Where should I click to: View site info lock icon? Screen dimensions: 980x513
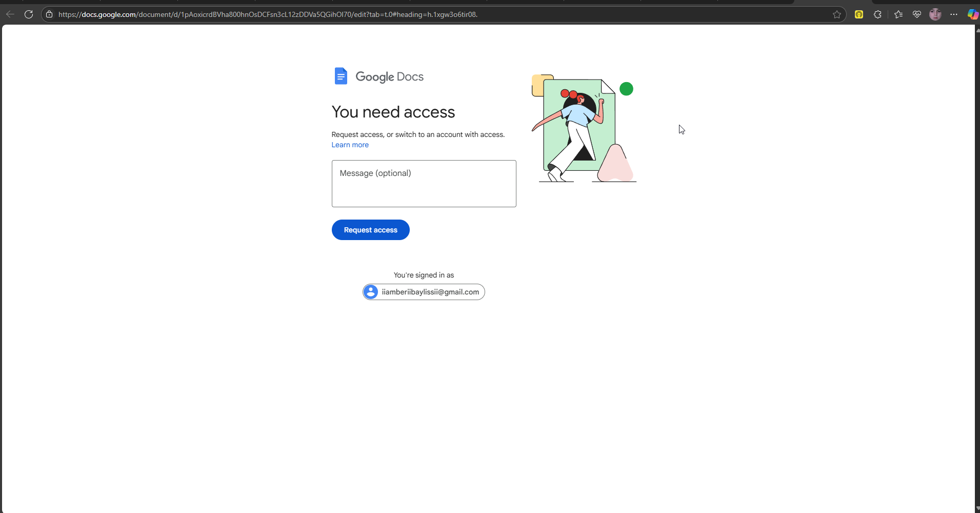pyautogui.click(x=49, y=14)
